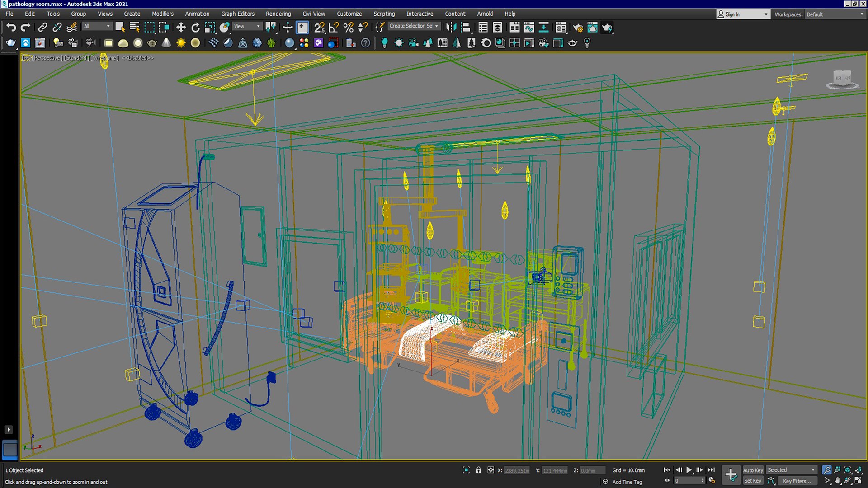Click the frame spinner arrows
The height and width of the screenshot is (488, 868).
click(x=703, y=481)
